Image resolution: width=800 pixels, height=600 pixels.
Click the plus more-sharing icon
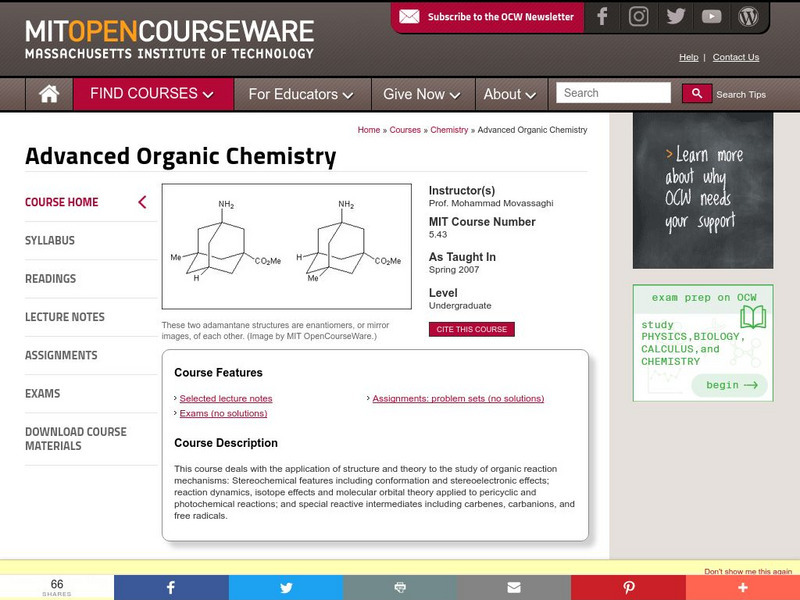[742, 587]
